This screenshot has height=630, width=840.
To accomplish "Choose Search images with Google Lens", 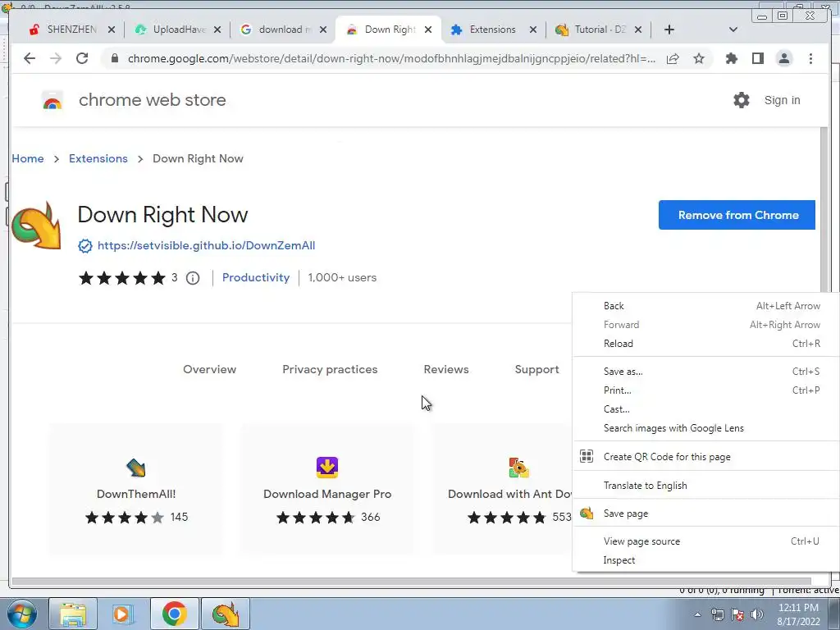I will pyautogui.click(x=705, y=428).
